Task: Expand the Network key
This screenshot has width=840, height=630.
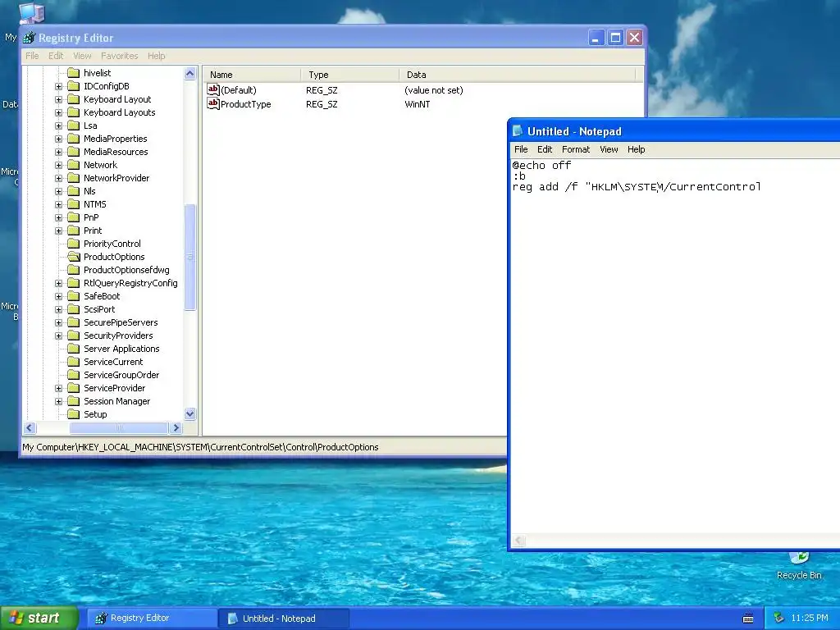Action: tap(59, 165)
